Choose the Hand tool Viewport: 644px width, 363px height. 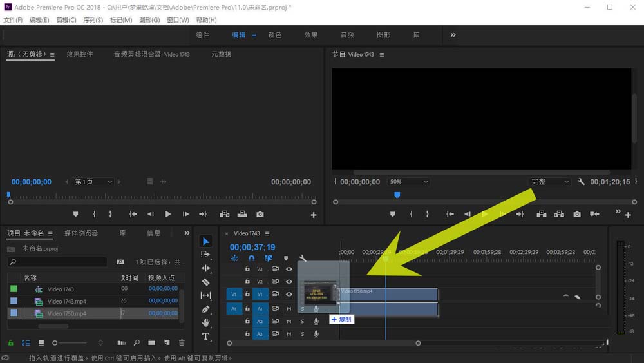[x=206, y=323]
